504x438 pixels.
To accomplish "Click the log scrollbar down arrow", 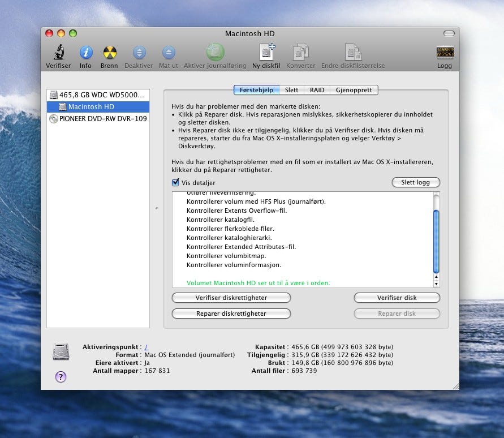I will (x=436, y=284).
